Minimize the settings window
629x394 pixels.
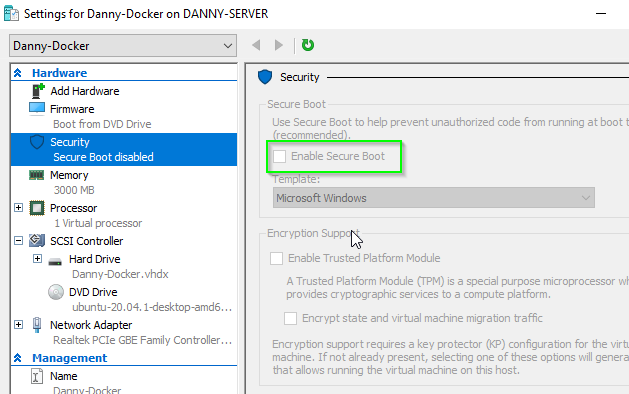[x=601, y=14]
